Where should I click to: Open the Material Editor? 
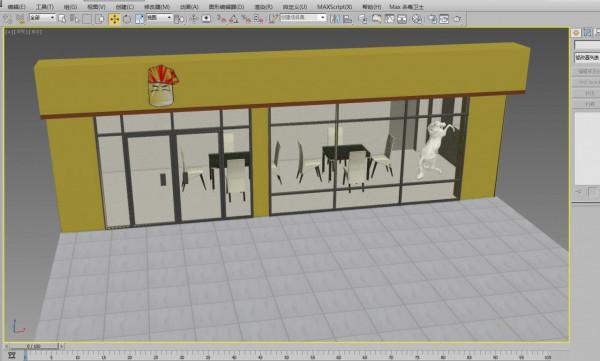click(x=417, y=19)
